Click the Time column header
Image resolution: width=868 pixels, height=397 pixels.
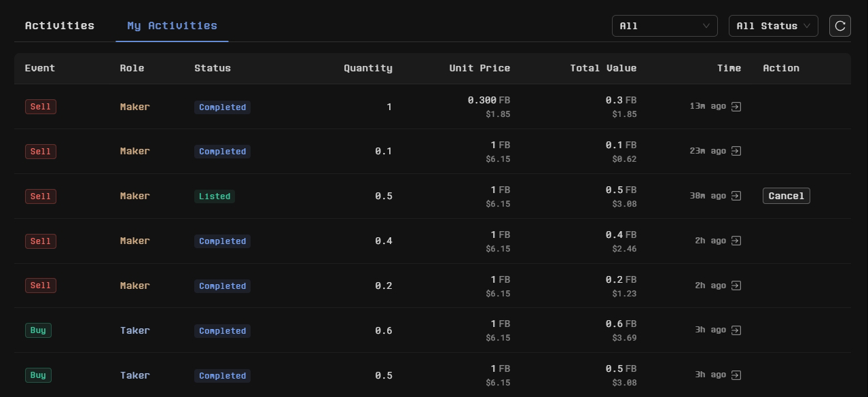(x=729, y=68)
